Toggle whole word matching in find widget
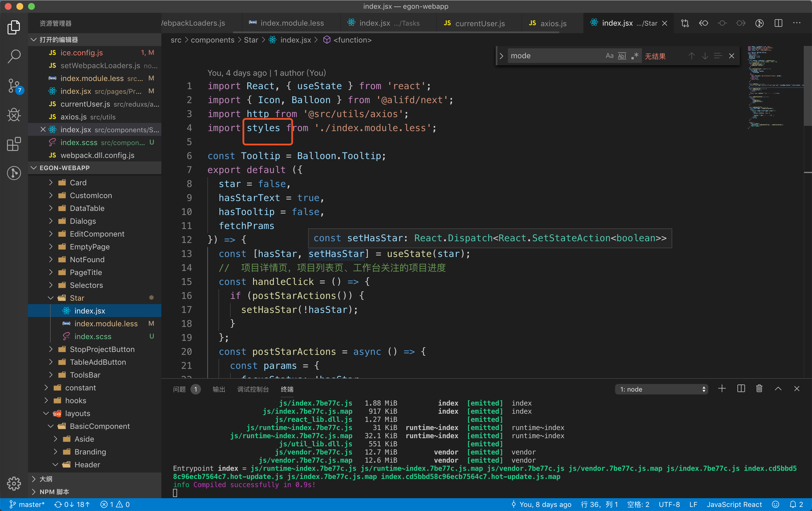812x511 pixels. [622, 56]
